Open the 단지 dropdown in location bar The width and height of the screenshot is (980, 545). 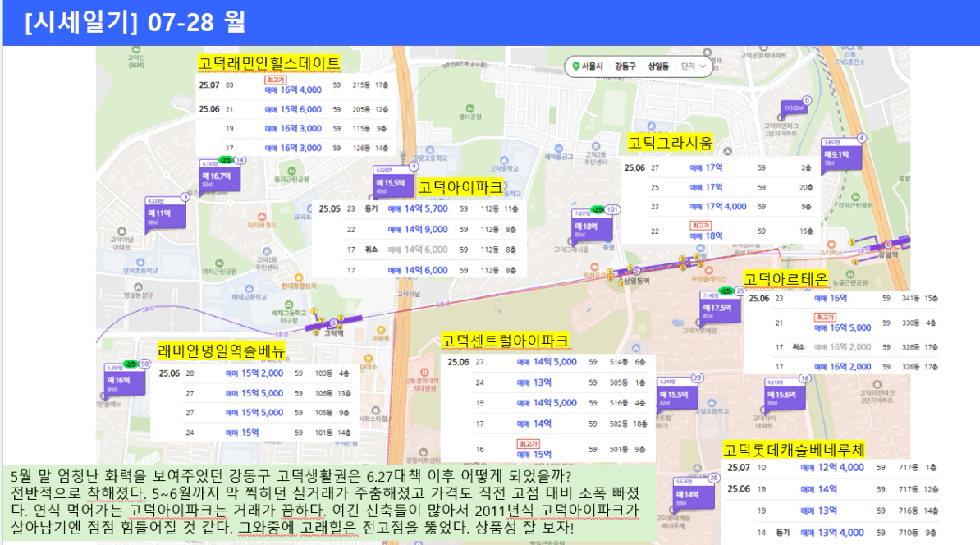pyautogui.click(x=694, y=66)
